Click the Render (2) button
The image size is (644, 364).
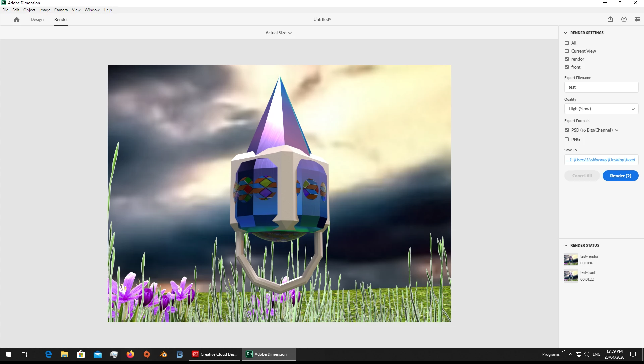[620, 176]
